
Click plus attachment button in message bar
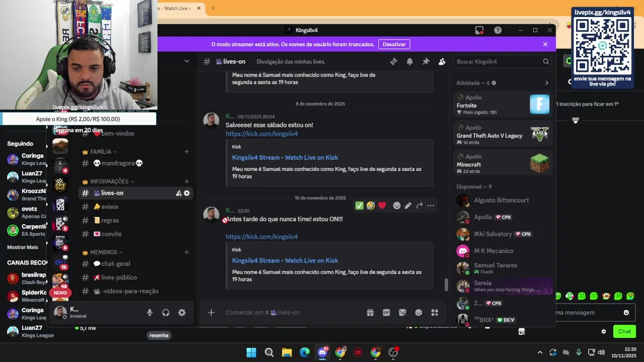211,313
